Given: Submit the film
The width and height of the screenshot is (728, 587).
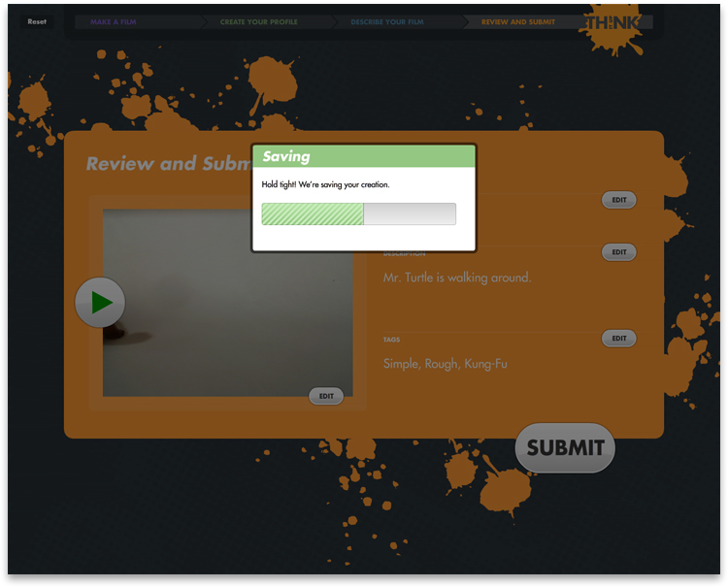Looking at the screenshot, I should pyautogui.click(x=565, y=448).
